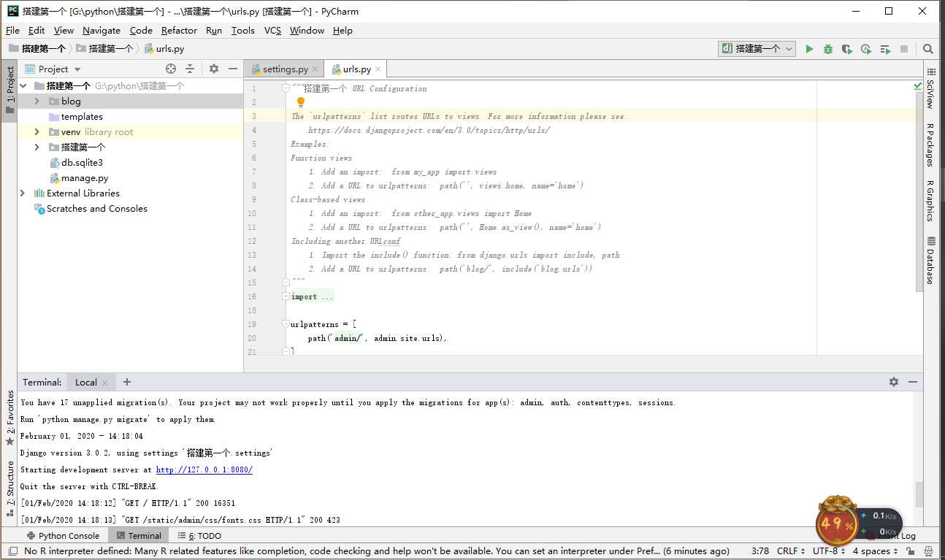Open the File menu
945x560 pixels.
coord(12,30)
